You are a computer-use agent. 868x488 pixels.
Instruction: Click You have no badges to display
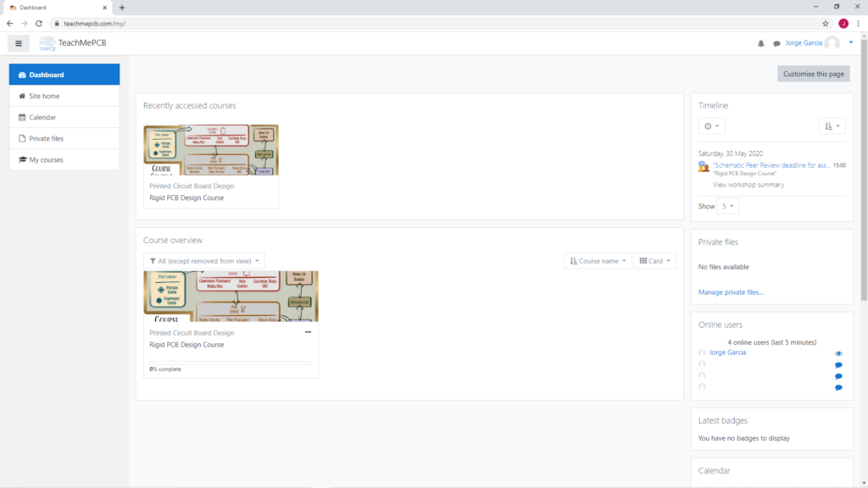(x=744, y=438)
